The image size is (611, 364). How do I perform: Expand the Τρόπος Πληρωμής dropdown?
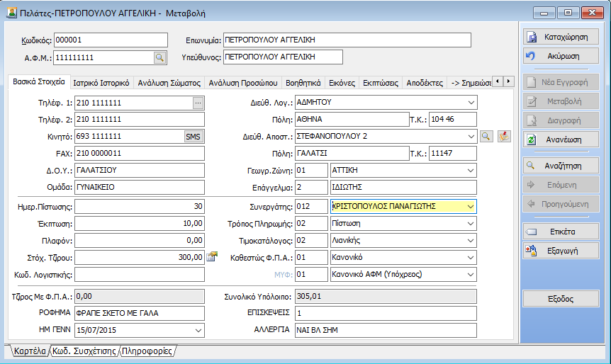coord(471,224)
